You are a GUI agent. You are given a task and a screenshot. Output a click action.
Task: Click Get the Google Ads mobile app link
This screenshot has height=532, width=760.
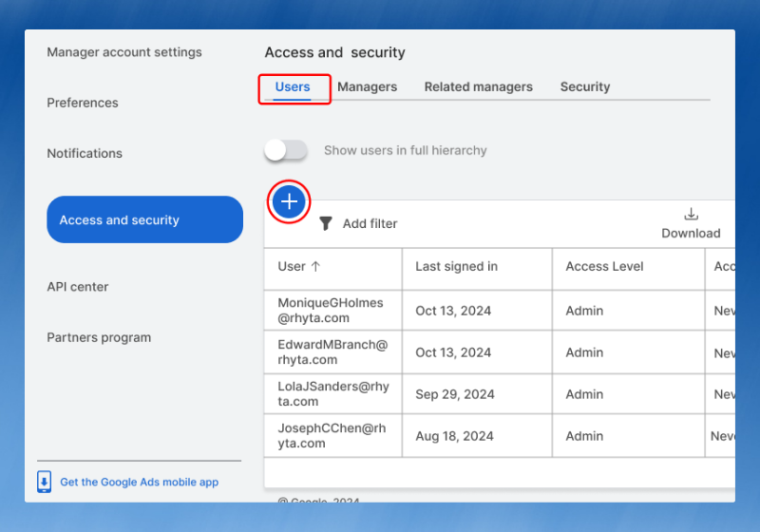tap(139, 483)
